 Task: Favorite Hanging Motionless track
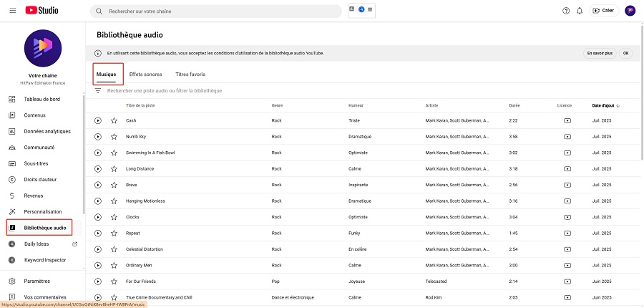point(114,201)
